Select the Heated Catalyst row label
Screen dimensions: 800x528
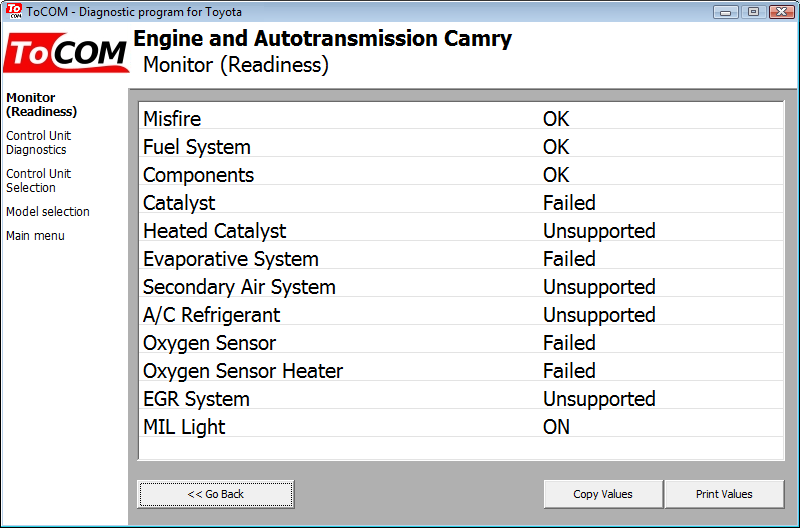point(215,231)
